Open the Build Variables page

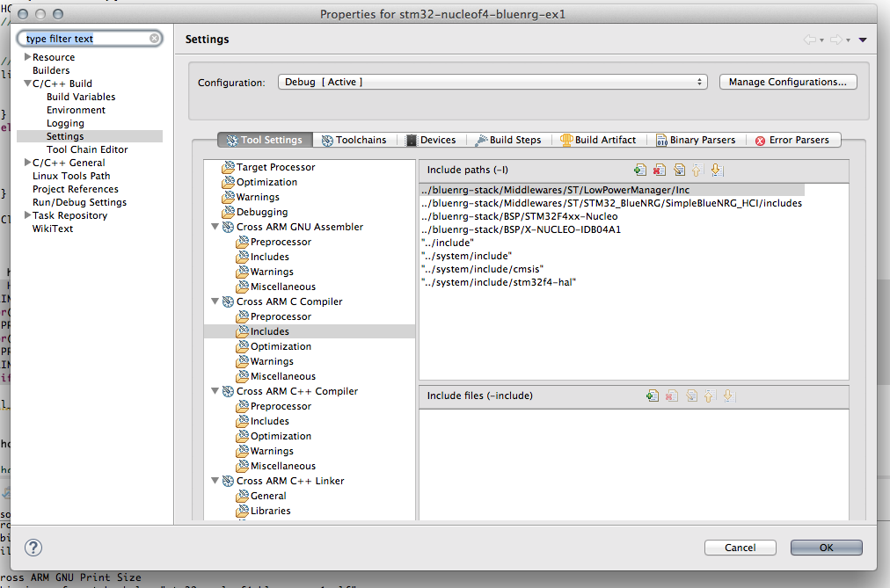click(81, 97)
